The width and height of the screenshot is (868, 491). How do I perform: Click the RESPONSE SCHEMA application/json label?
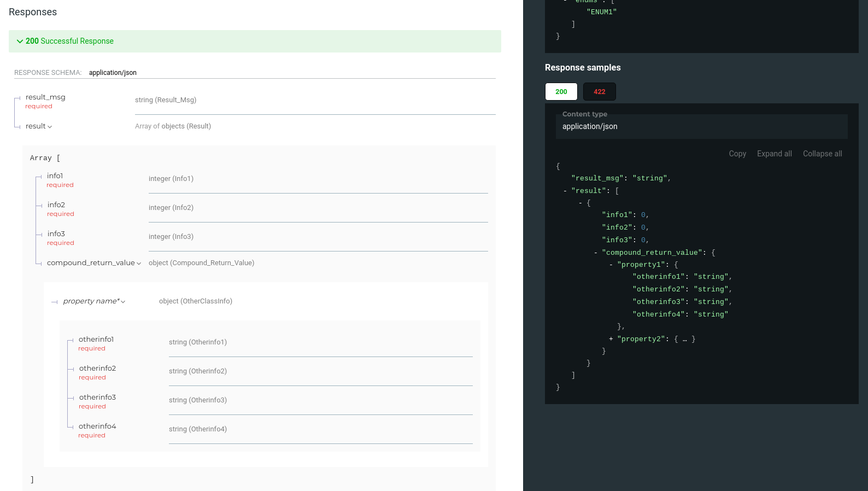pos(75,73)
